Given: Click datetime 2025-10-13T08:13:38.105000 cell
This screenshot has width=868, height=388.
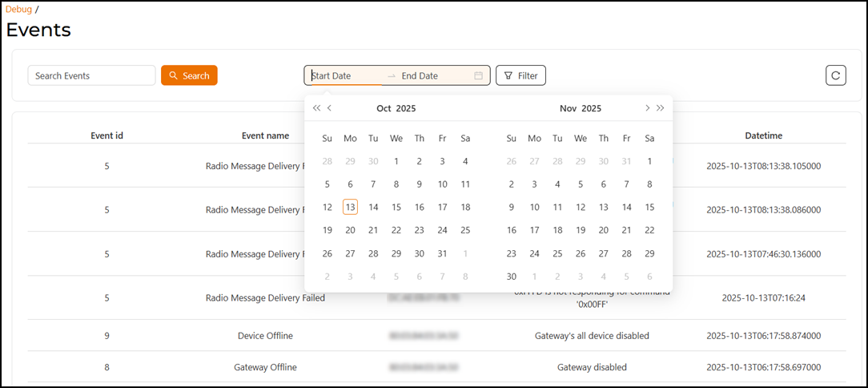Looking at the screenshot, I should click(763, 166).
